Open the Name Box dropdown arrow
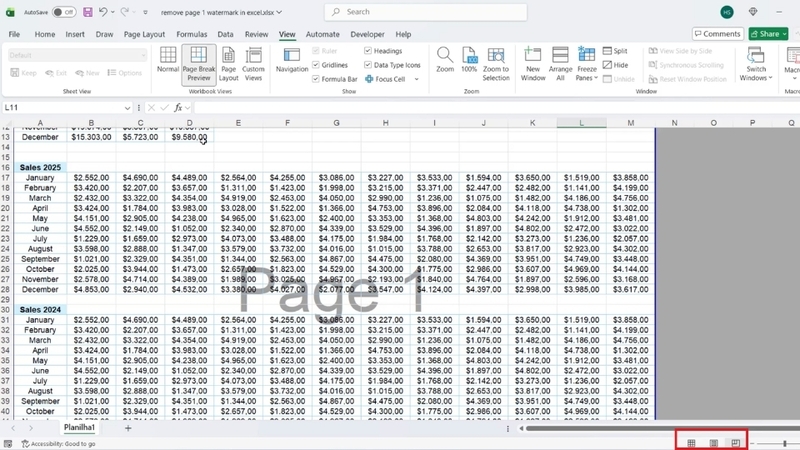The width and height of the screenshot is (800, 450). point(127,108)
